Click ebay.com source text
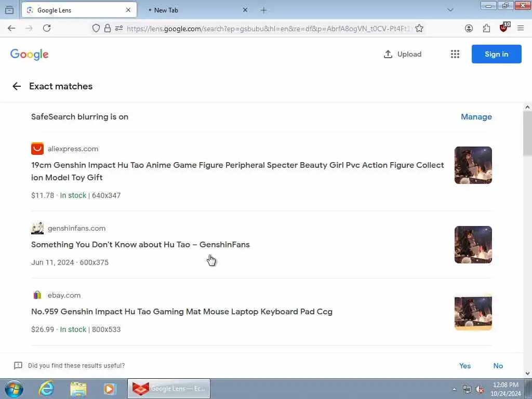Screen dimensions: 532x399 click(64, 295)
